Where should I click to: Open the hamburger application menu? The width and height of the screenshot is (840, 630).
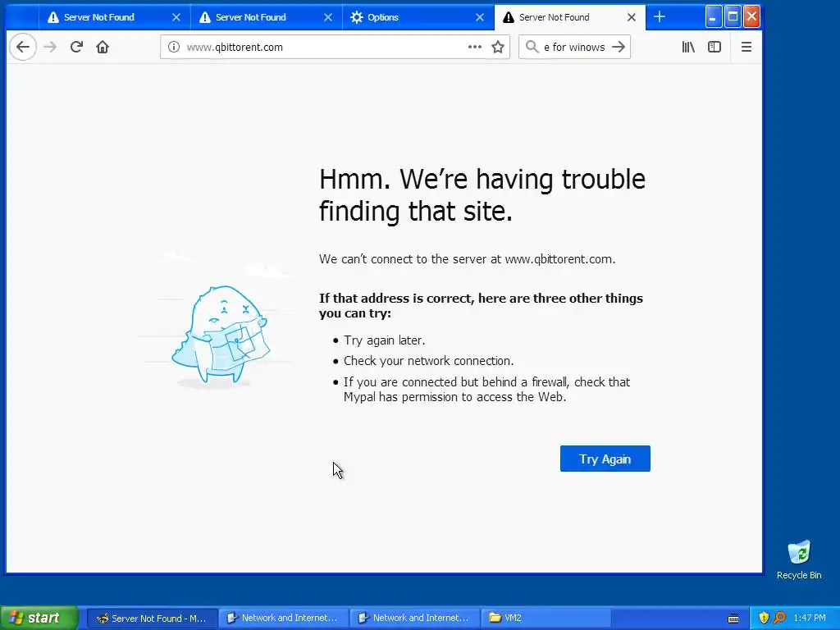(x=746, y=47)
